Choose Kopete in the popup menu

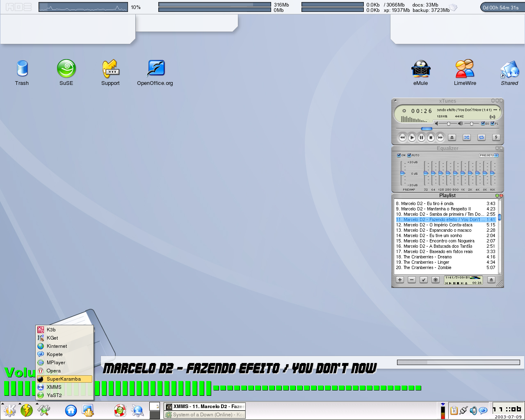coord(64,354)
